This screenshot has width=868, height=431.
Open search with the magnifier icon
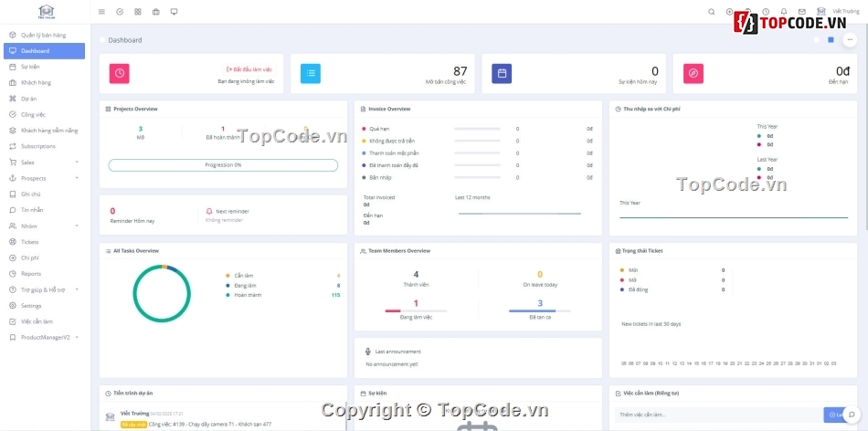pyautogui.click(x=712, y=12)
